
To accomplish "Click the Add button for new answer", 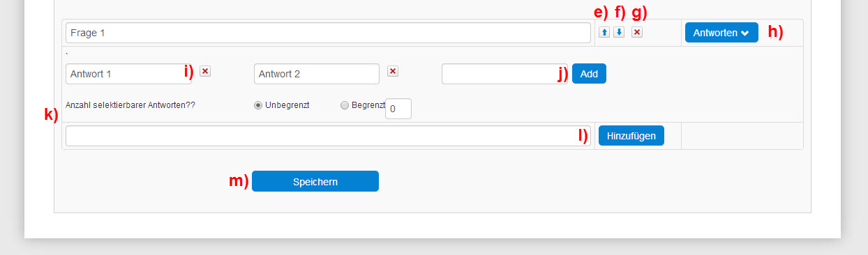I will [589, 74].
